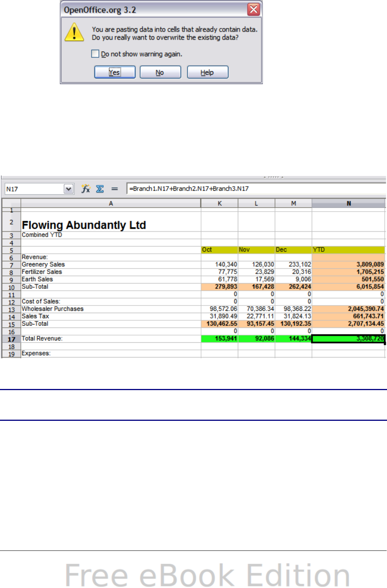Click cell with value 661,743.71

click(348, 316)
